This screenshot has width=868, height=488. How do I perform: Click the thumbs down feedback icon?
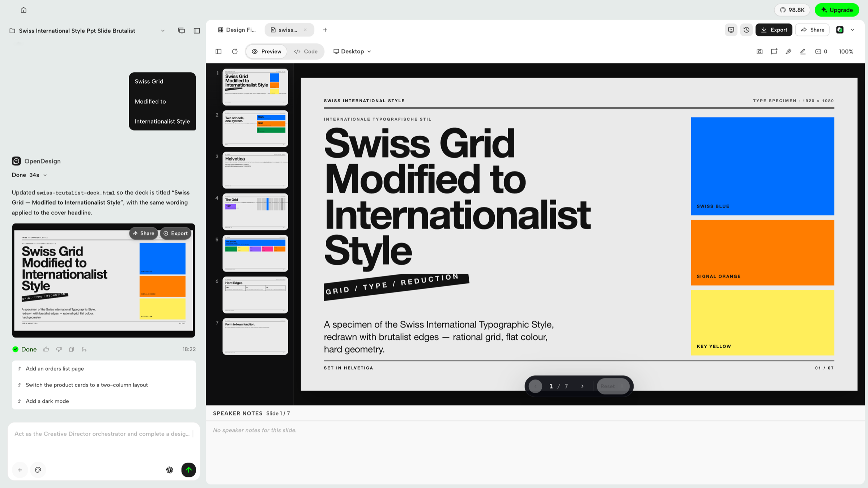[x=59, y=349]
